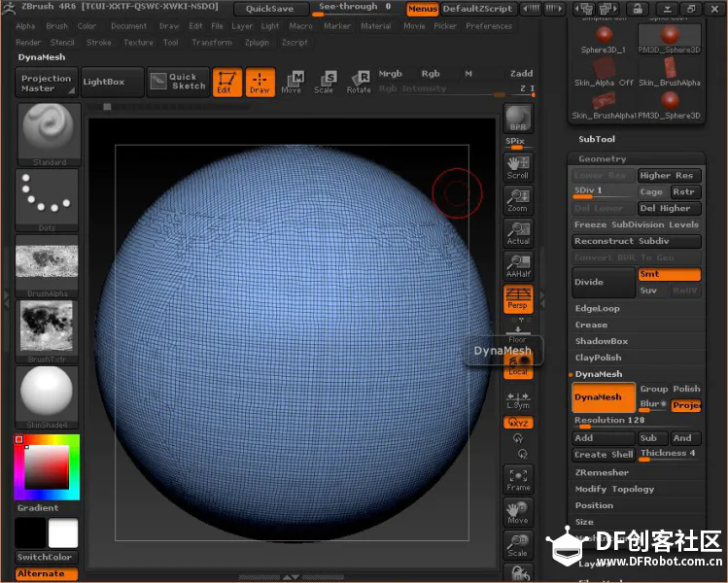Expand the ClayPolish subsection
Screen dimensions: 728x583
point(598,358)
